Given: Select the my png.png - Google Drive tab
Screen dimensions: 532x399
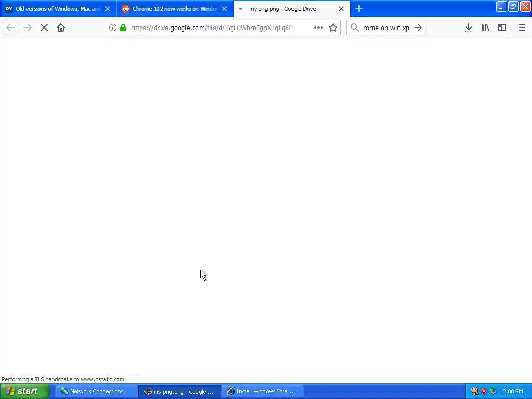Looking at the screenshot, I should point(292,9).
